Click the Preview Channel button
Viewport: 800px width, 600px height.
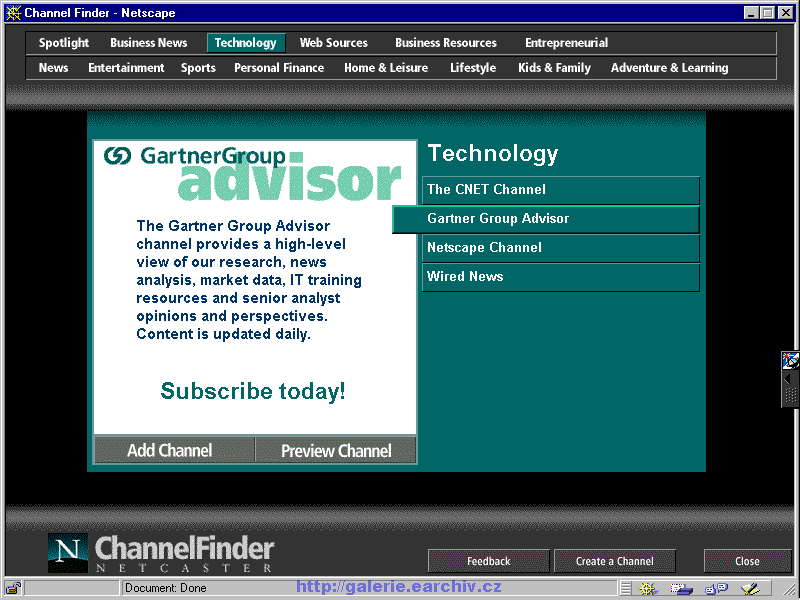pyautogui.click(x=336, y=450)
